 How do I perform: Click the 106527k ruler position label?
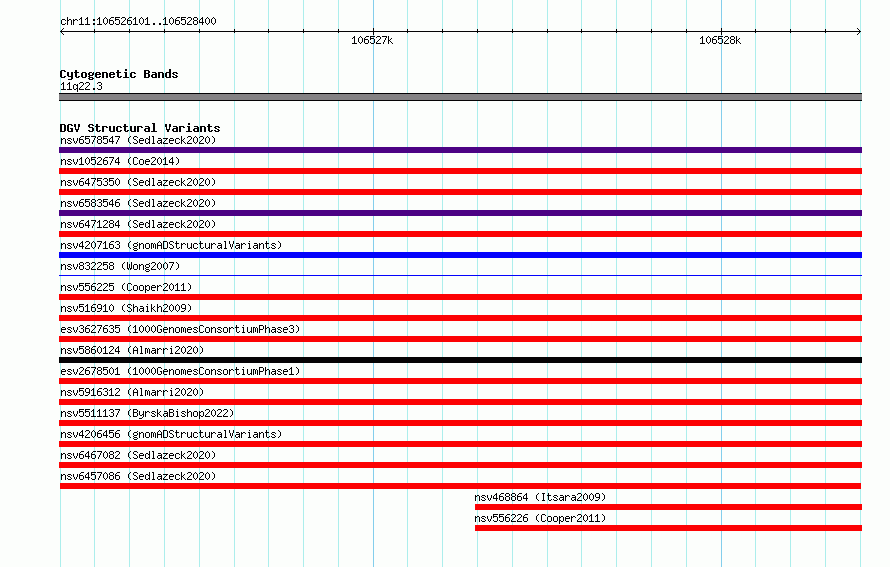coord(372,40)
